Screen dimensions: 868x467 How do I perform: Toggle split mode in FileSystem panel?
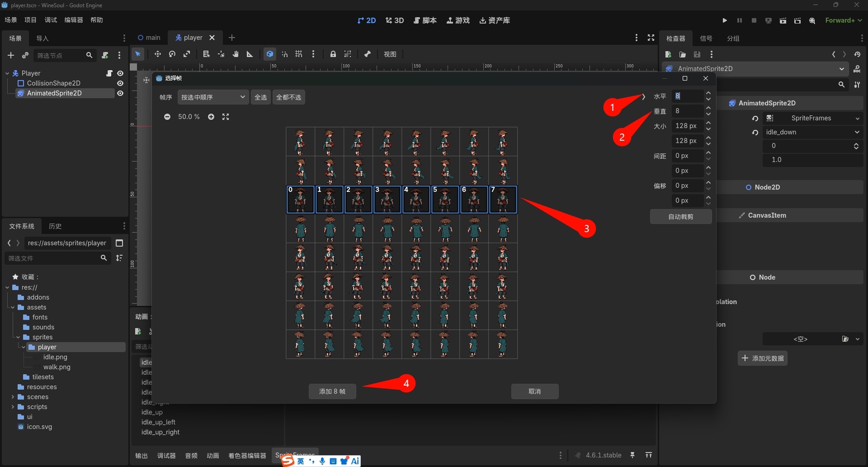pos(119,243)
